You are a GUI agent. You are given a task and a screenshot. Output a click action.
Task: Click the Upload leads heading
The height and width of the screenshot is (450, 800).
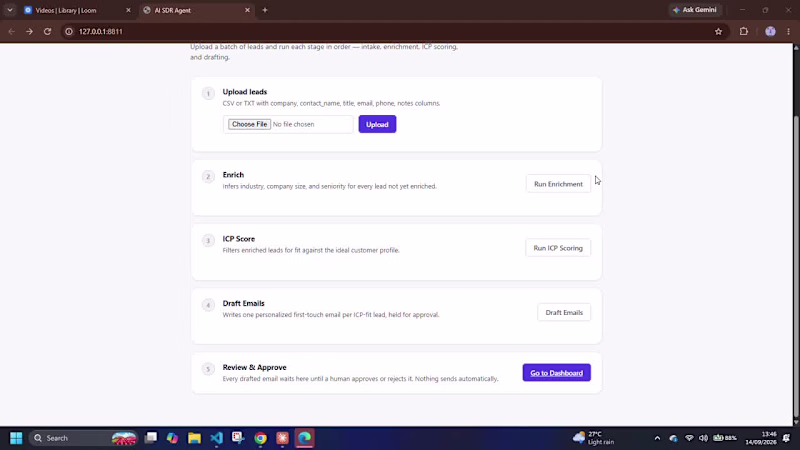244,92
